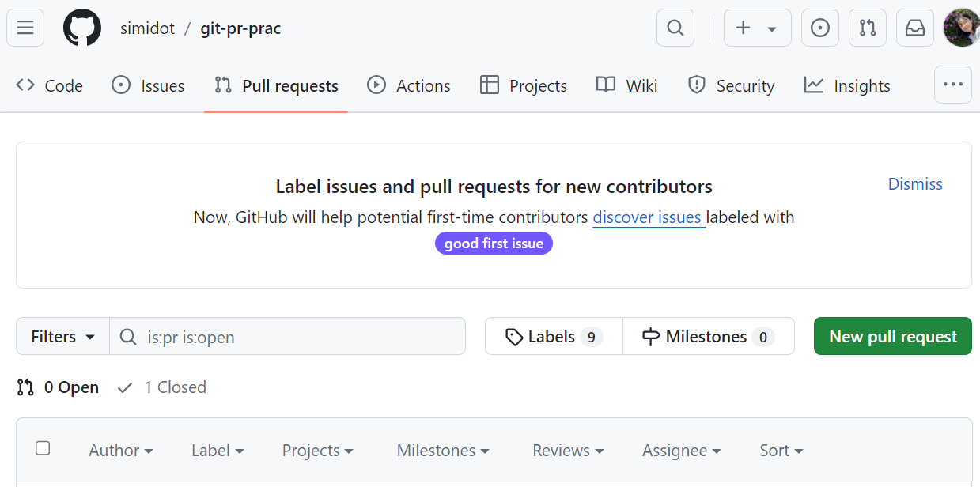Image resolution: width=980 pixels, height=487 pixels.
Task: Focus the is:pr is:open search field
Action: coord(301,337)
